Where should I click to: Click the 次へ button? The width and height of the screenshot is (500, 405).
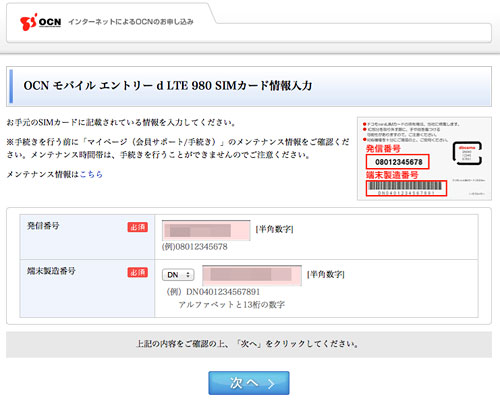(x=249, y=383)
